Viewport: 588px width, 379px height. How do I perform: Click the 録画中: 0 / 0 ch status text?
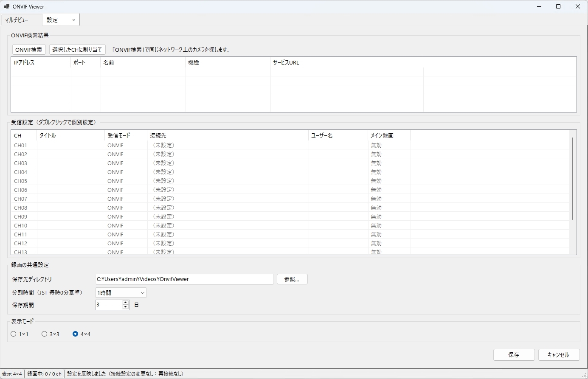click(x=45, y=374)
